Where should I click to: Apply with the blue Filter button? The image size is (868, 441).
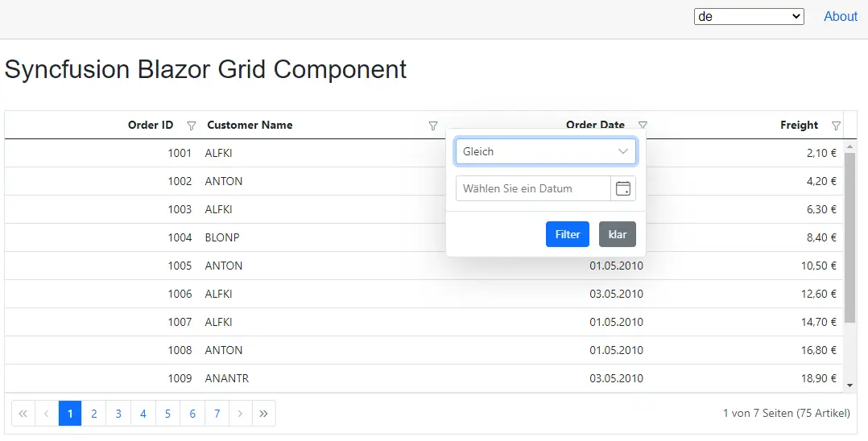point(568,234)
